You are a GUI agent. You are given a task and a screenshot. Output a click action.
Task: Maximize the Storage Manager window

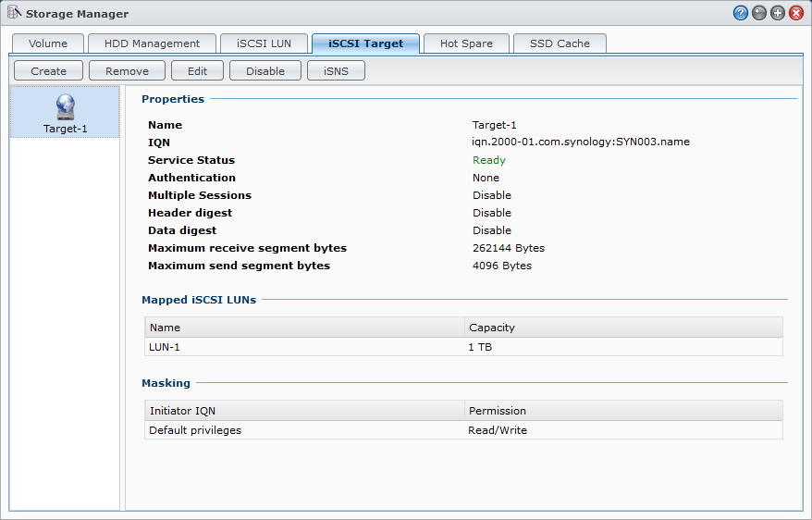(777, 14)
